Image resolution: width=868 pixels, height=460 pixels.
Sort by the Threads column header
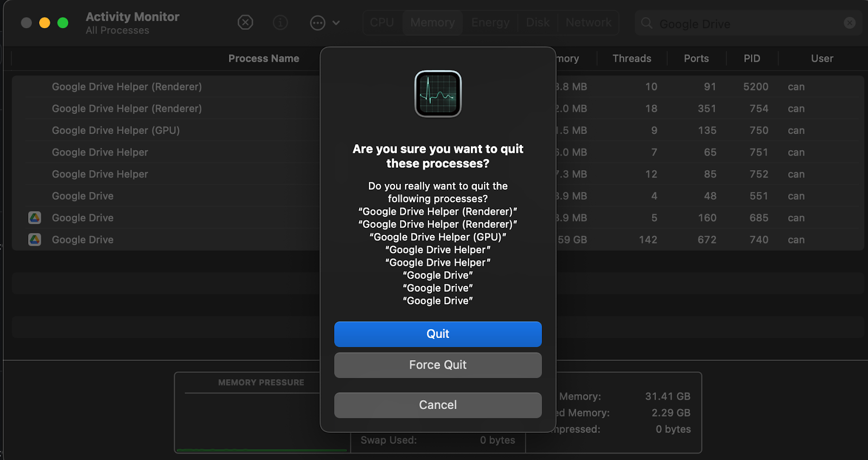point(632,59)
